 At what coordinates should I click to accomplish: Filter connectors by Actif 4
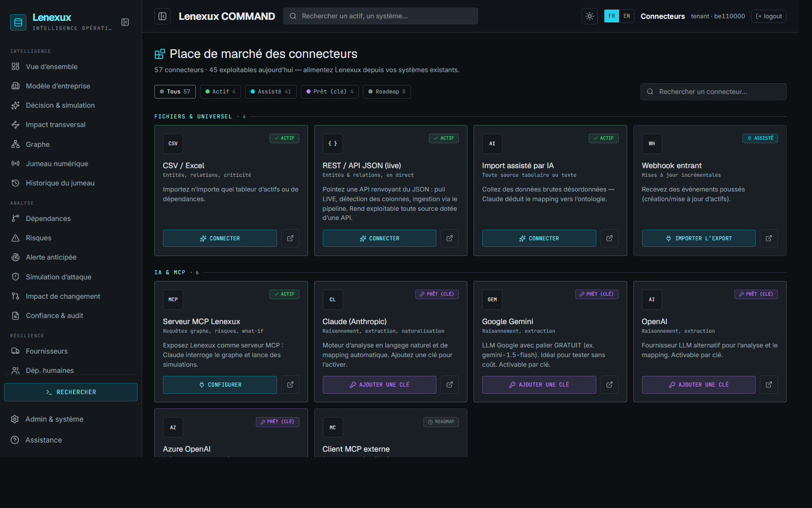coord(220,92)
